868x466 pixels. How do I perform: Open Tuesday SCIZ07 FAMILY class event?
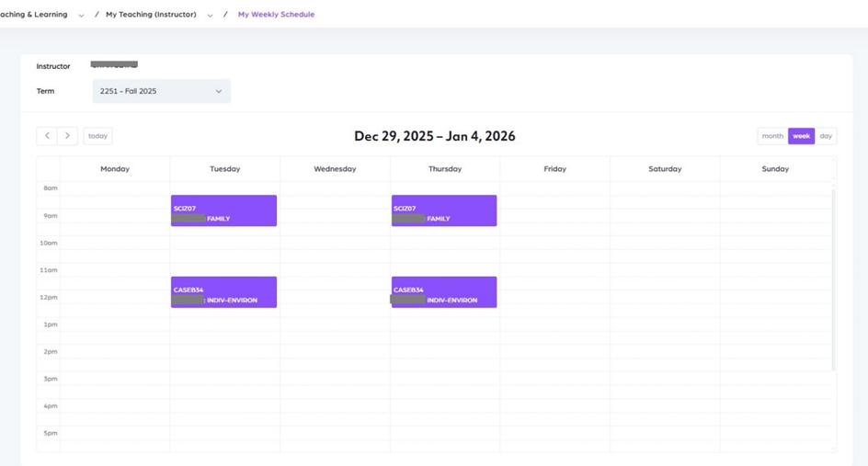point(223,210)
